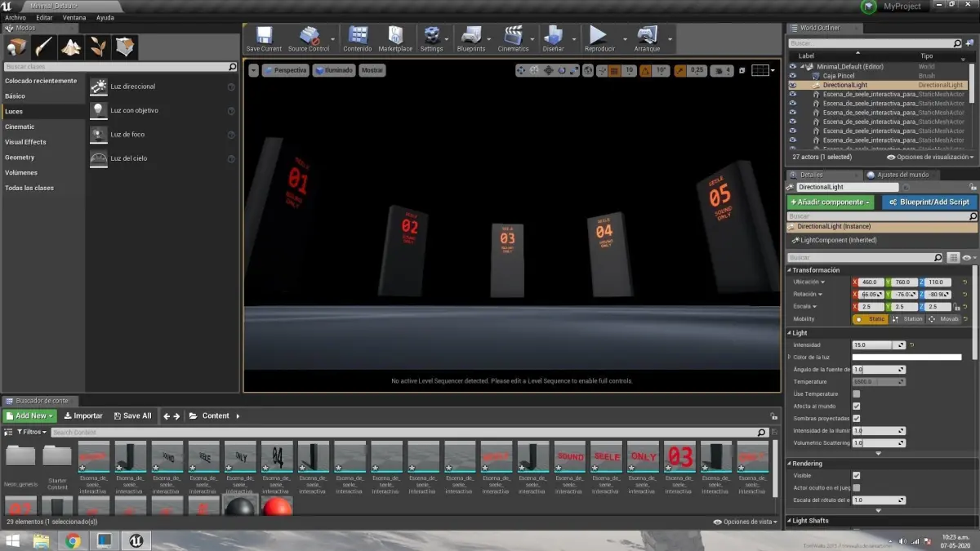Viewport: 980px width, 551px height.
Task: Toggle visibility eye for Caja Pincel
Action: coord(792,76)
